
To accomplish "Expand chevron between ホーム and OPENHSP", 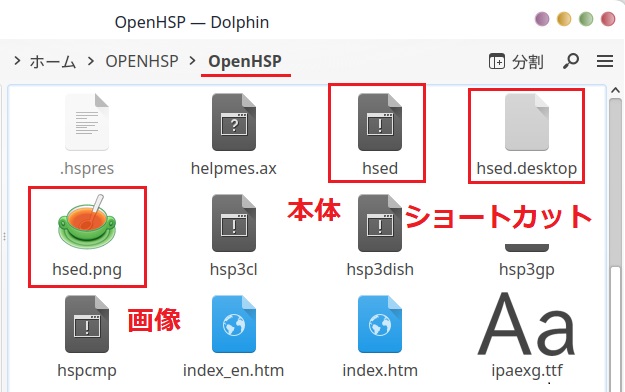I will click(91, 61).
